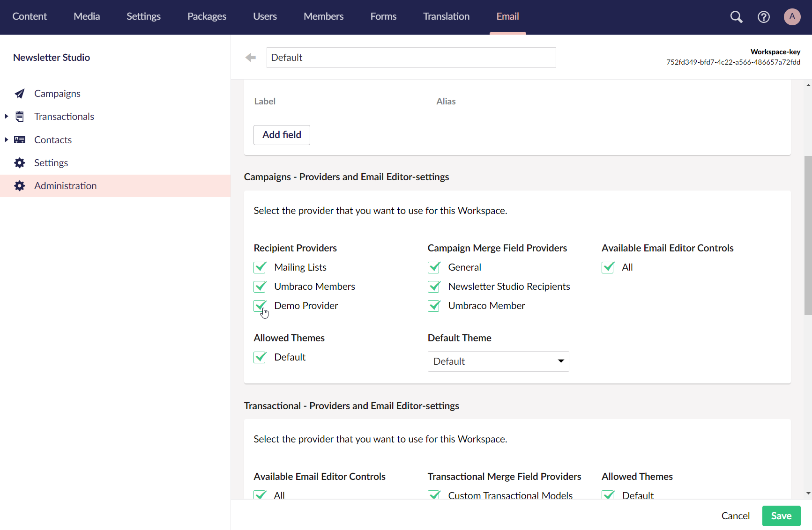
Task: Click the Contacts card icon
Action: coord(20,140)
